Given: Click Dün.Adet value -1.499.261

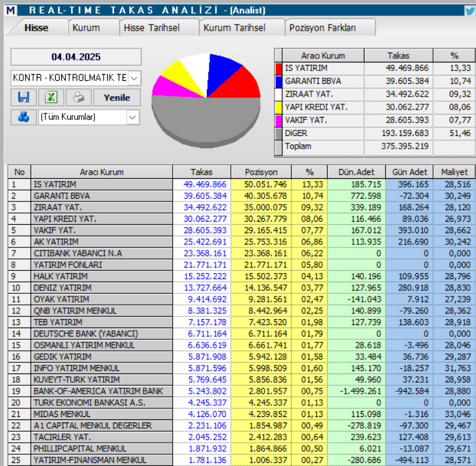Looking at the screenshot, I should pyautogui.click(x=360, y=391).
